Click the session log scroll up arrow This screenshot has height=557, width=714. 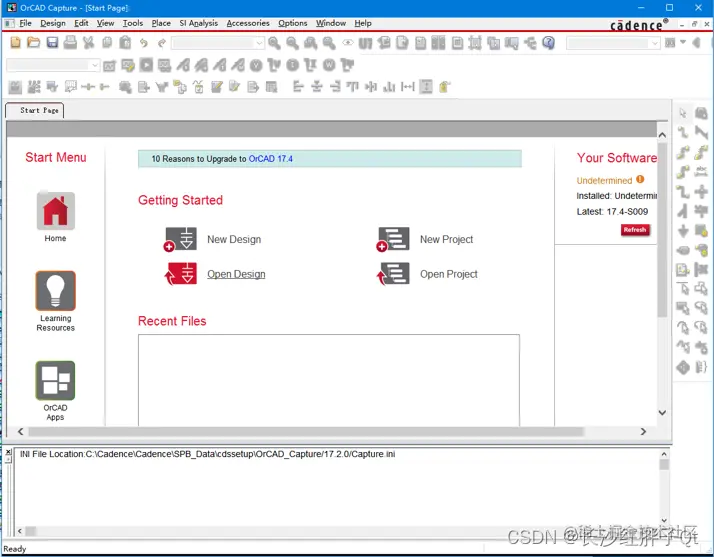click(664, 454)
